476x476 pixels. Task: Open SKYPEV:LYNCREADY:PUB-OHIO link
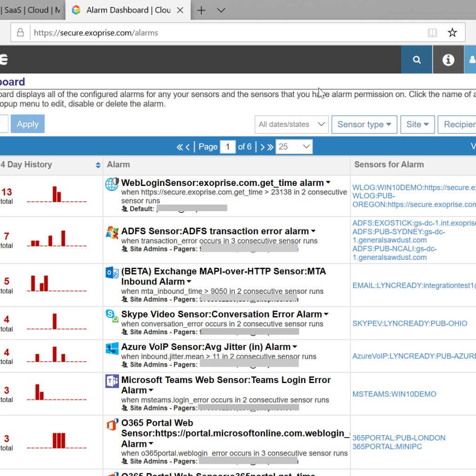[x=410, y=324]
